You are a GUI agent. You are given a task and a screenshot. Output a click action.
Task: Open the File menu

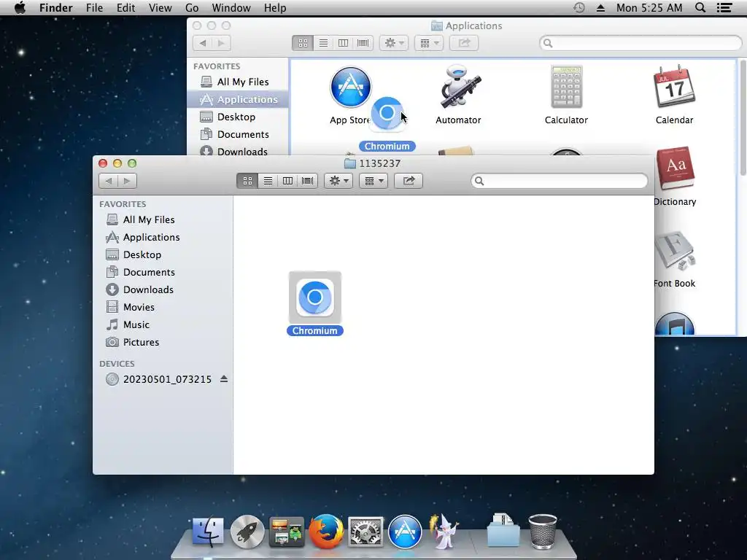coord(94,8)
